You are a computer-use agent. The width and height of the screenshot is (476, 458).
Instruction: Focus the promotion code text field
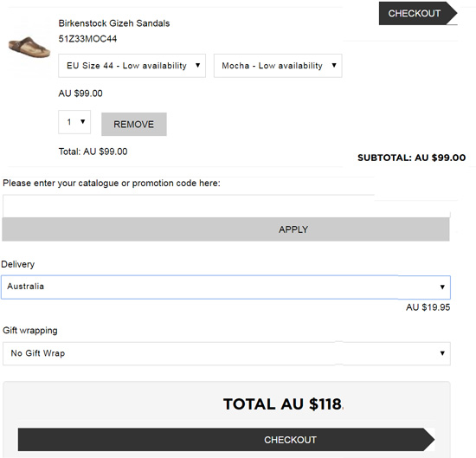point(226,206)
